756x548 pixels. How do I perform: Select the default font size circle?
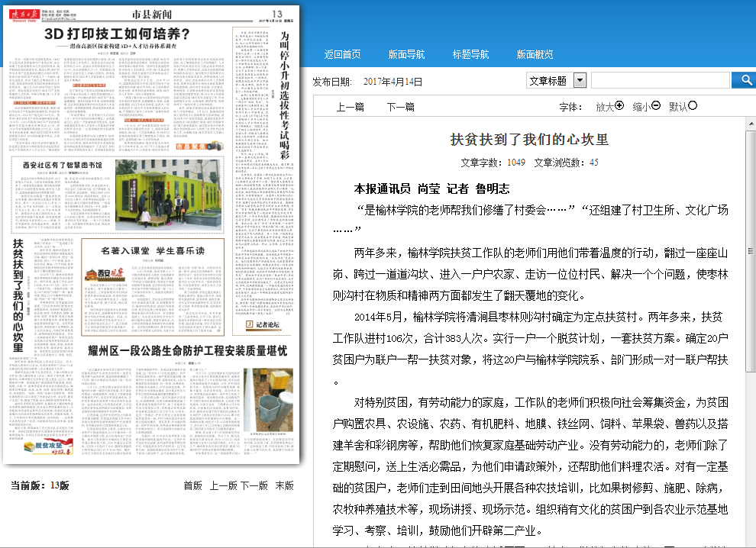(x=693, y=105)
